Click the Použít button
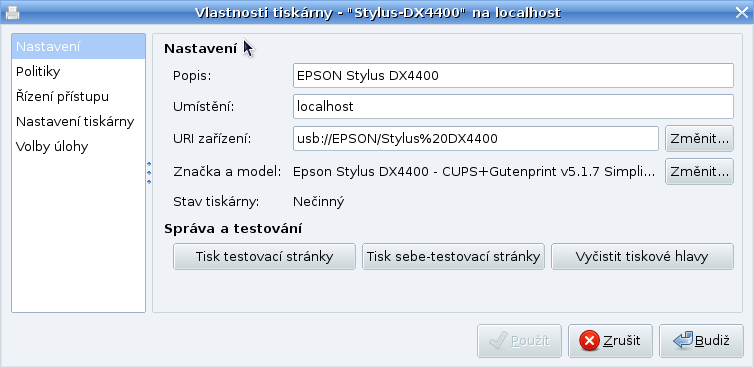The width and height of the screenshot is (754, 368). pyautogui.click(x=519, y=341)
